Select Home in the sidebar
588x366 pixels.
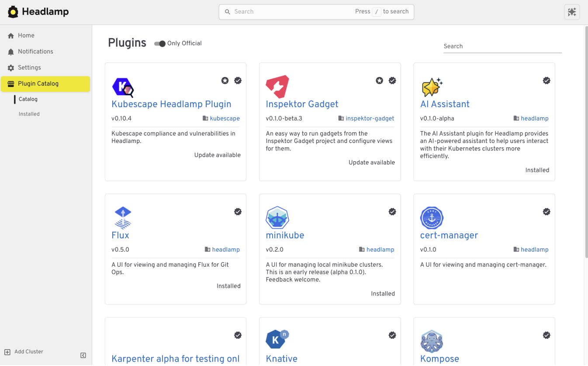[x=26, y=35]
